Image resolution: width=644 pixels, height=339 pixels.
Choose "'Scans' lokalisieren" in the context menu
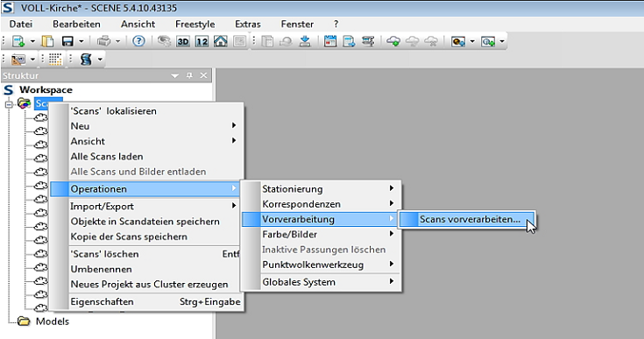pyautogui.click(x=145, y=111)
